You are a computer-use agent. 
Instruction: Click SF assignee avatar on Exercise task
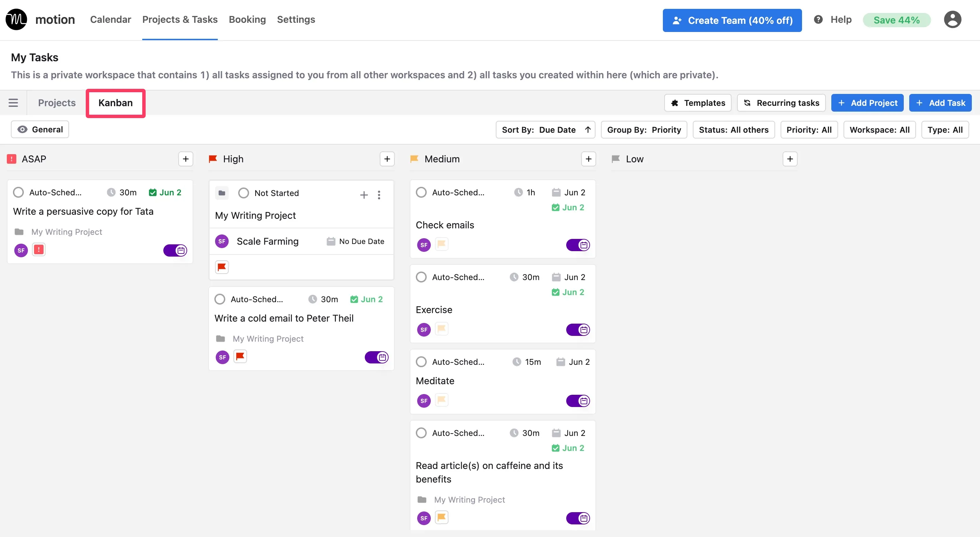pyautogui.click(x=424, y=329)
